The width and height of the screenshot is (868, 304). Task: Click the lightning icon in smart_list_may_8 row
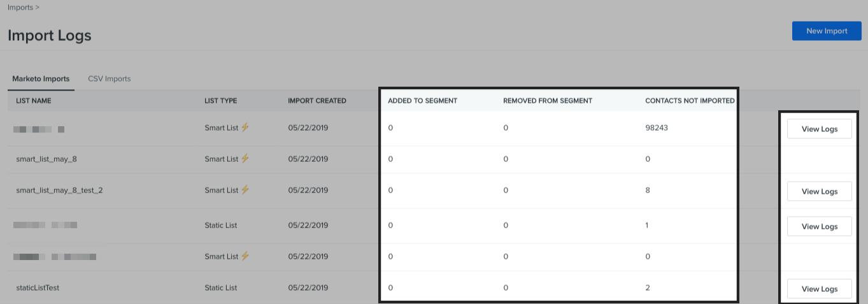tap(245, 159)
